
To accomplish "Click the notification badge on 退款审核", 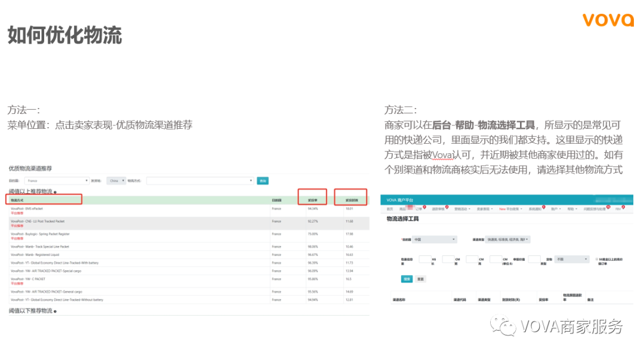I will [447, 207].
